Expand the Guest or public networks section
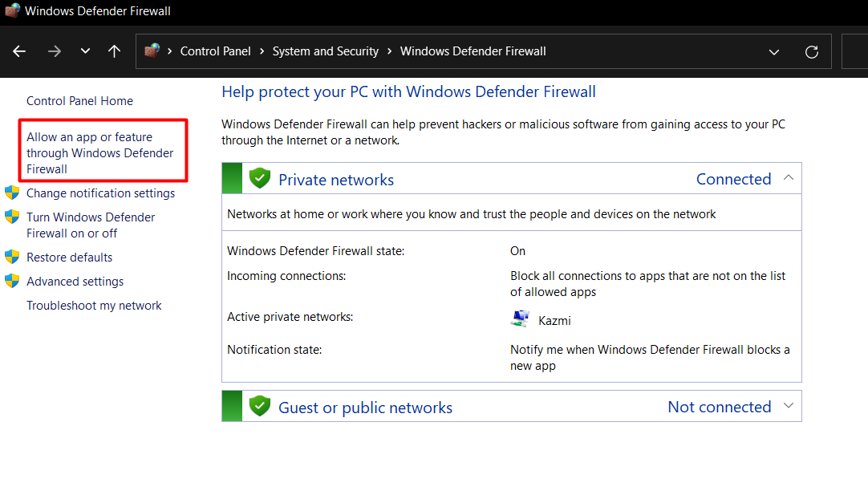 coord(789,406)
